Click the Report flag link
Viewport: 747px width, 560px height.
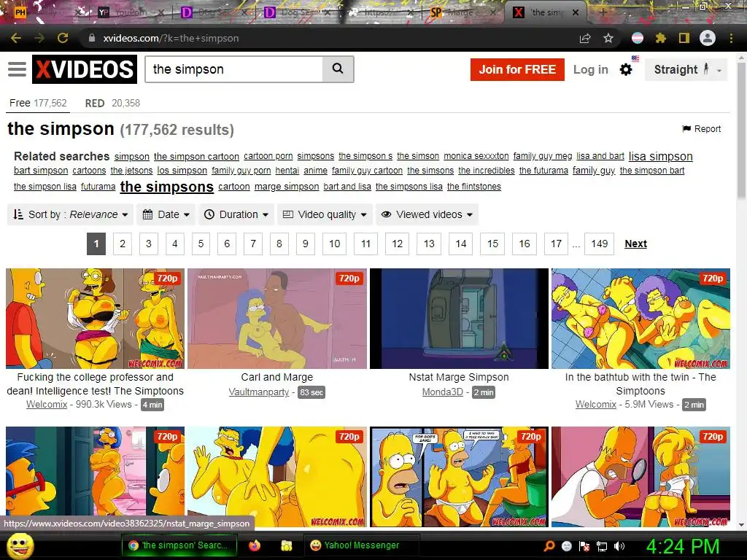[x=702, y=128]
